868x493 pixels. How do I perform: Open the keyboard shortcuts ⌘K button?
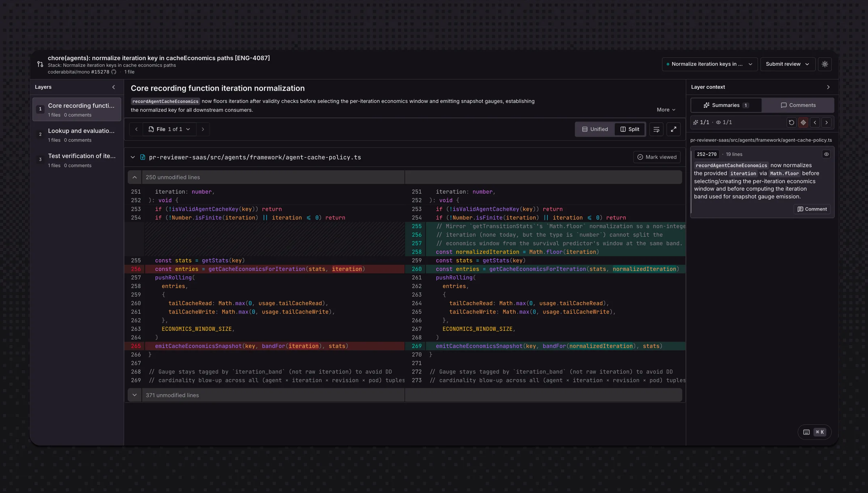click(x=814, y=432)
